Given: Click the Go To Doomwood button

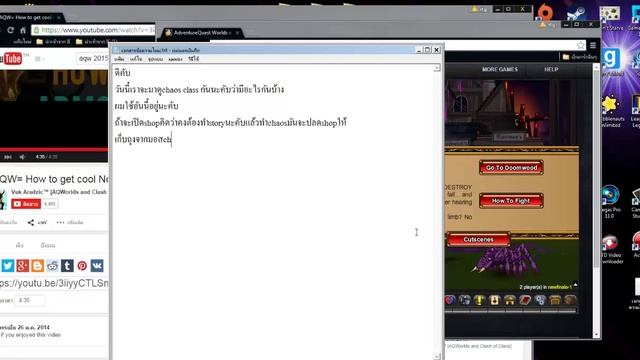Looking at the screenshot, I should coord(511,168).
